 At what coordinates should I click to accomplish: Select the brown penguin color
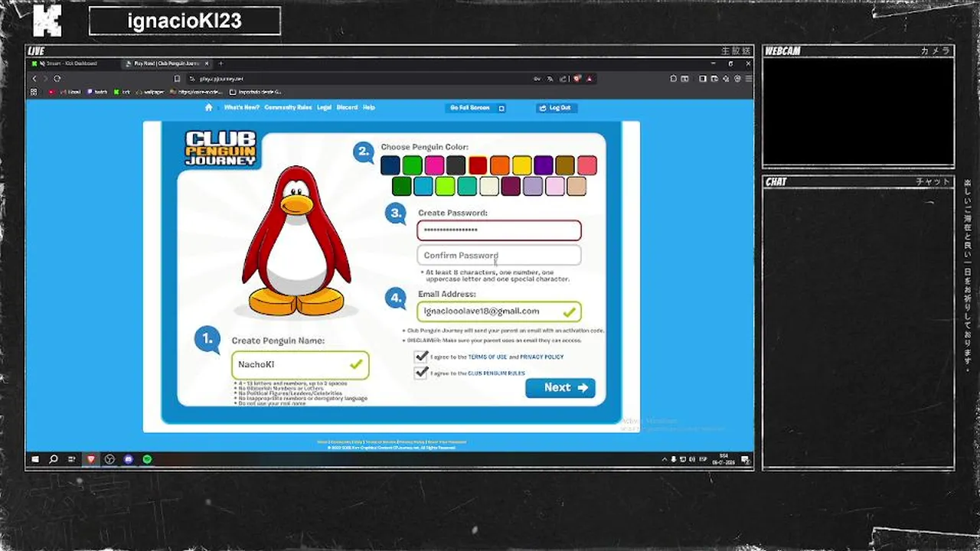point(565,165)
